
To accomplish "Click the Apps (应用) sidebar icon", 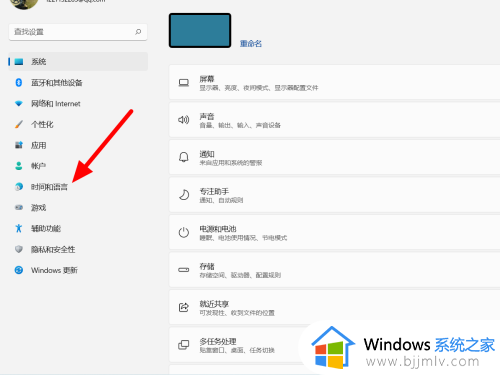I will (19, 145).
